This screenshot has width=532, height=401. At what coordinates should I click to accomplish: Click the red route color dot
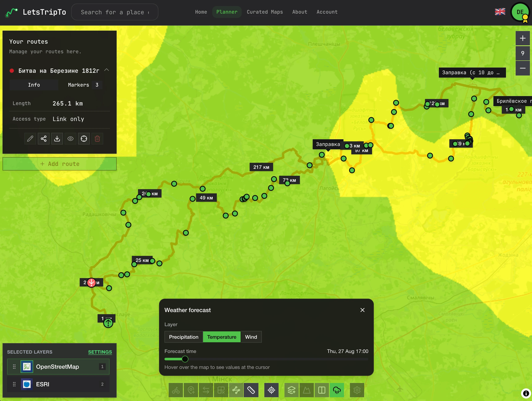click(x=12, y=71)
